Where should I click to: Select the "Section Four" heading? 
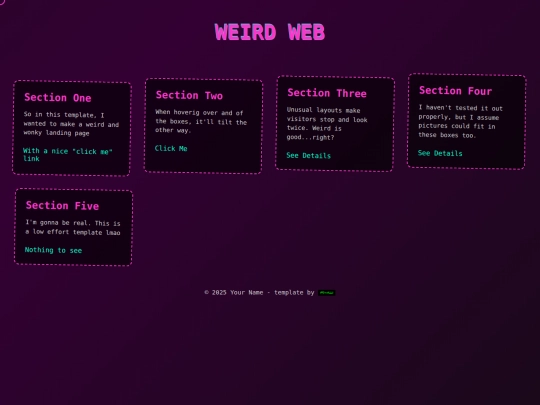pyautogui.click(x=455, y=91)
